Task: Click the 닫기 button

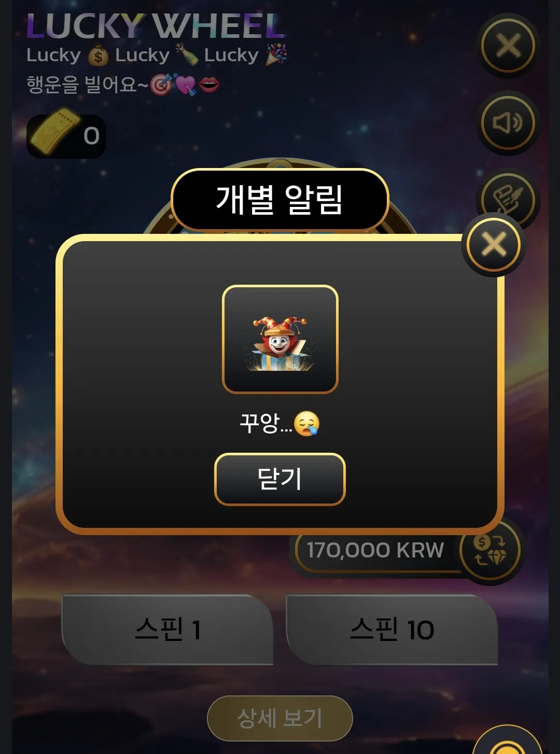Action: [280, 479]
